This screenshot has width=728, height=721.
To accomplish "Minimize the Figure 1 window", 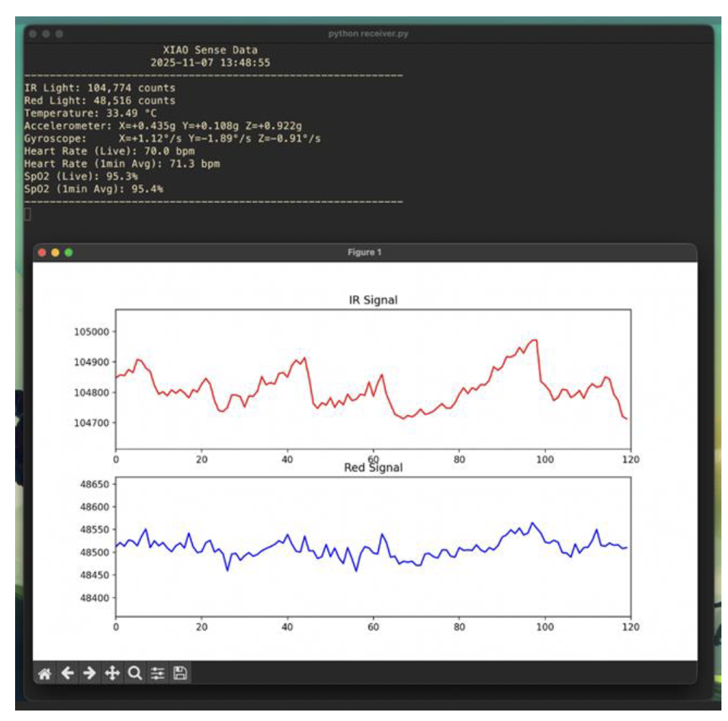I will (55, 252).
